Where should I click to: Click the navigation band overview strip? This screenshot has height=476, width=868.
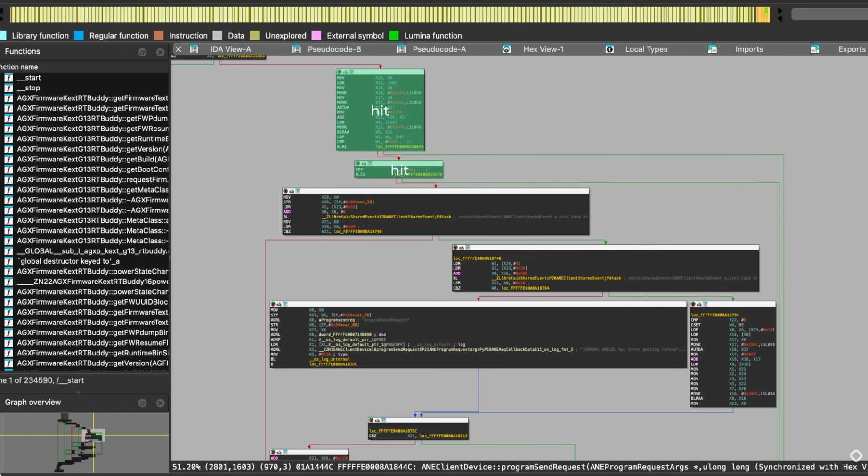pyautogui.click(x=390, y=15)
